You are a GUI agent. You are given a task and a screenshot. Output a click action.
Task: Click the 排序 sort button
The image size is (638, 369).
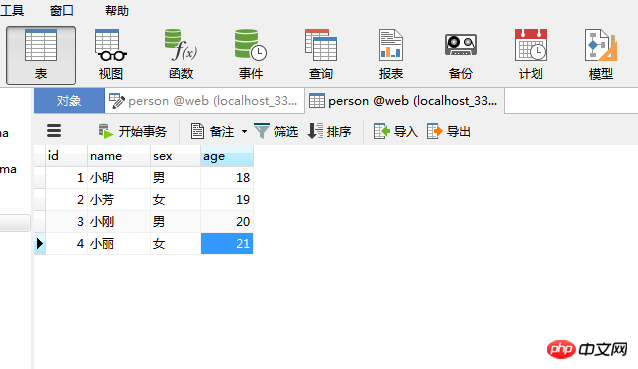tap(330, 131)
